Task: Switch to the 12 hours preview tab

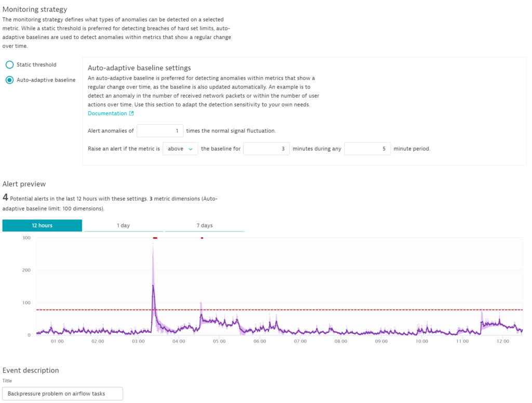Action: [x=42, y=226]
